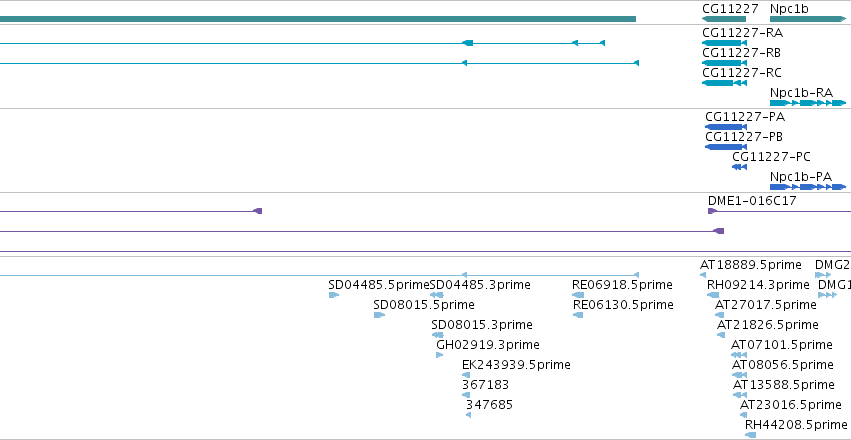Viewport: 851px width, 440px height.
Task: Click the DME1-016C17 label
Action: (752, 201)
